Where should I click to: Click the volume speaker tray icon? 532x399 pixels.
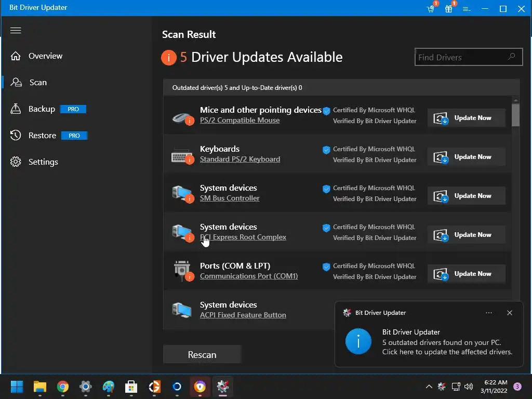click(469, 387)
